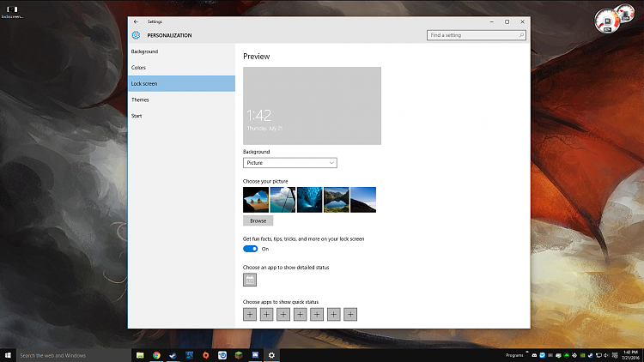Add the first quick status app
This screenshot has height=362, width=644.
tap(250, 314)
